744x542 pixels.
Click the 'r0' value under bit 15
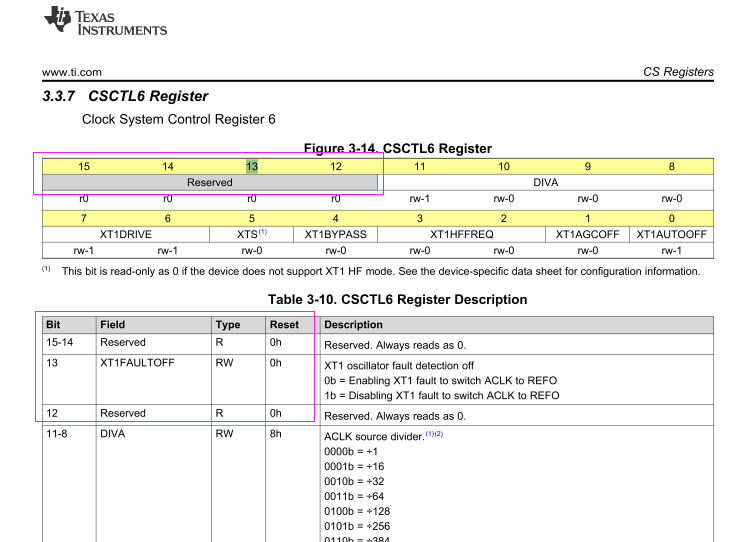click(84, 199)
